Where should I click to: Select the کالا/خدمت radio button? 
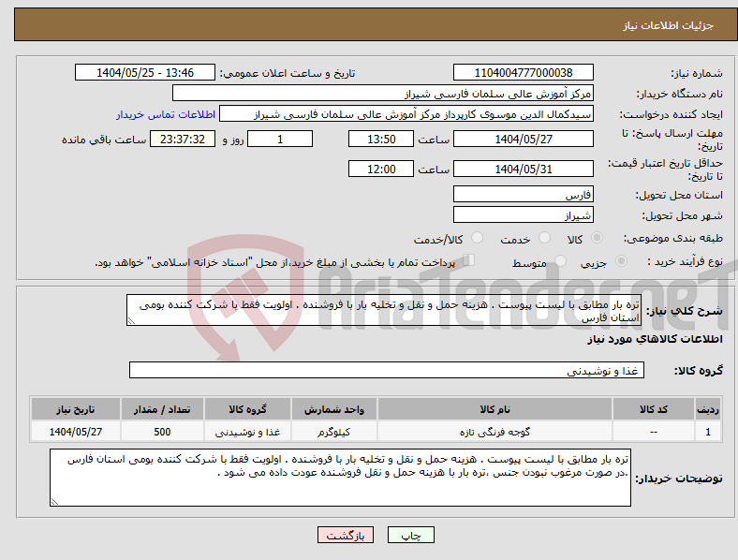coord(477,238)
